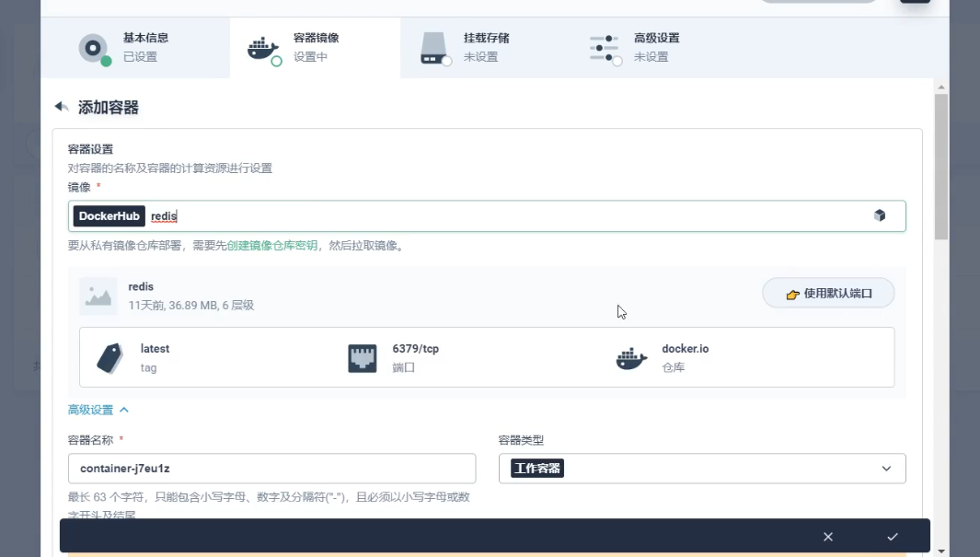Open the 容器镜像 step tab
The width and height of the screenshot is (980, 557).
pos(315,48)
